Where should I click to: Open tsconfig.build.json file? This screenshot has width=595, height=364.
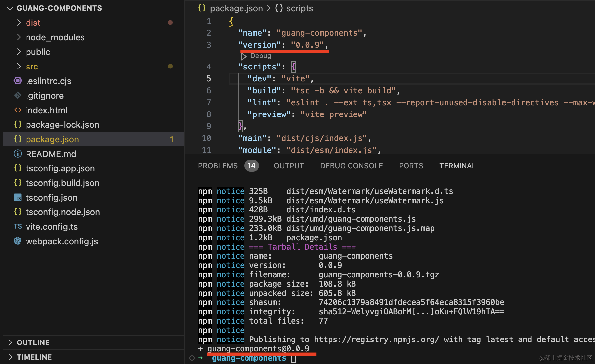pyautogui.click(x=63, y=183)
